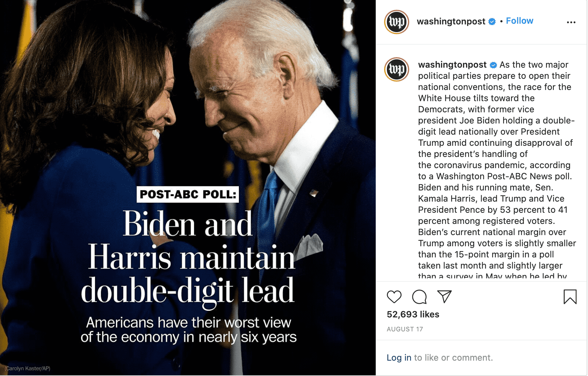The height and width of the screenshot is (376, 588).
Task: Like the post using the heart icon
Action: pos(394,297)
